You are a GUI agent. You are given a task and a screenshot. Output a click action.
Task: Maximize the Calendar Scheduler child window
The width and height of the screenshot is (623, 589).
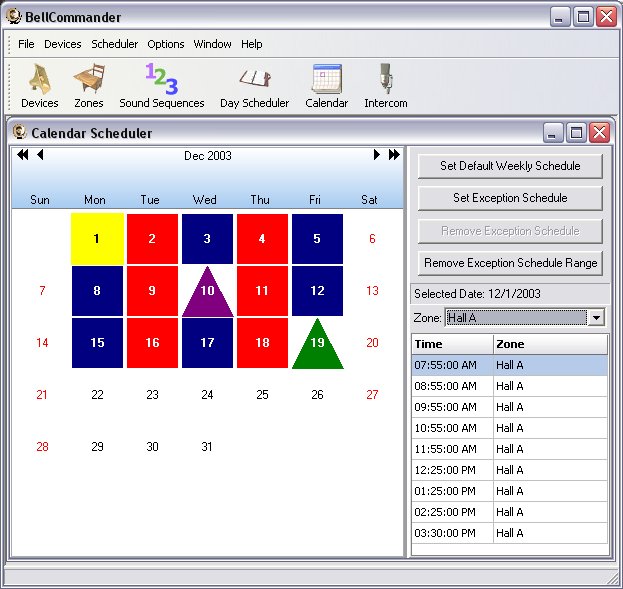coord(577,132)
